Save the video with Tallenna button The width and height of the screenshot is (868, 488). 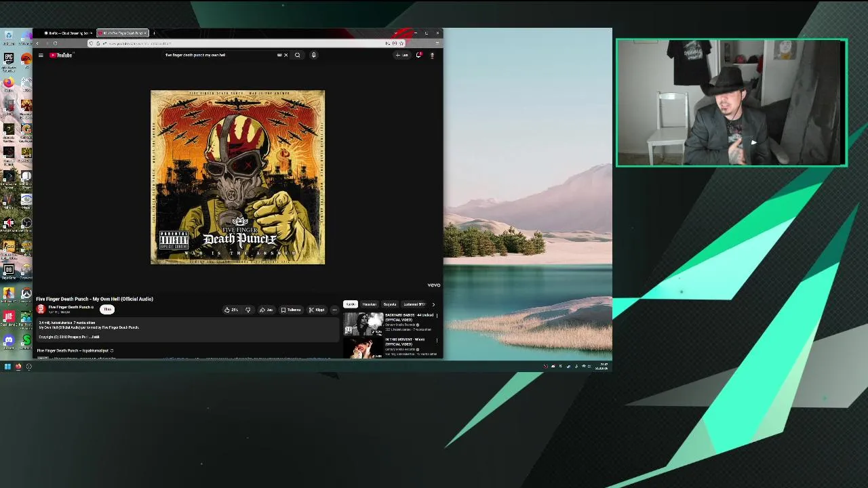coord(291,310)
